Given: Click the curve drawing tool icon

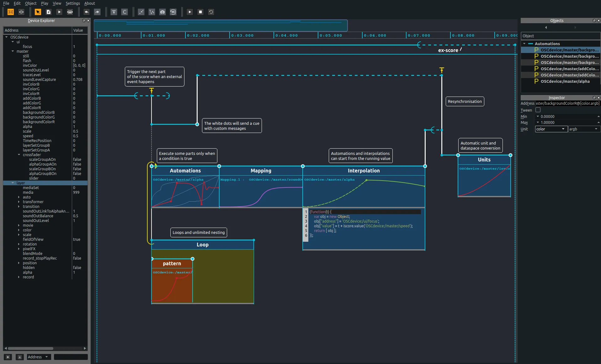Looking at the screenshot, I should click(152, 12).
